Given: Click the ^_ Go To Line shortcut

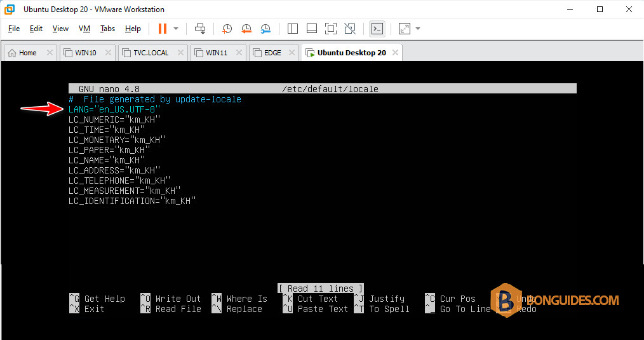Looking at the screenshot, I should [458, 309].
